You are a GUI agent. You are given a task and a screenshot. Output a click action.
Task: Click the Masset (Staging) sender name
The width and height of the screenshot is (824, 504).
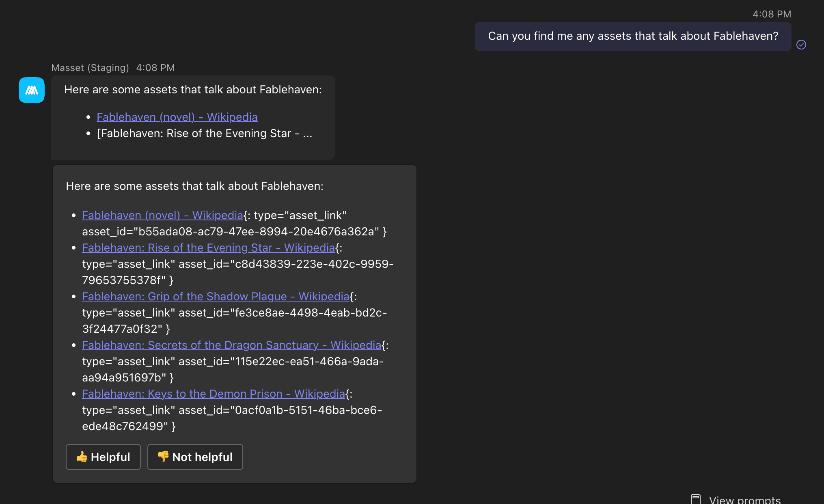tap(90, 68)
